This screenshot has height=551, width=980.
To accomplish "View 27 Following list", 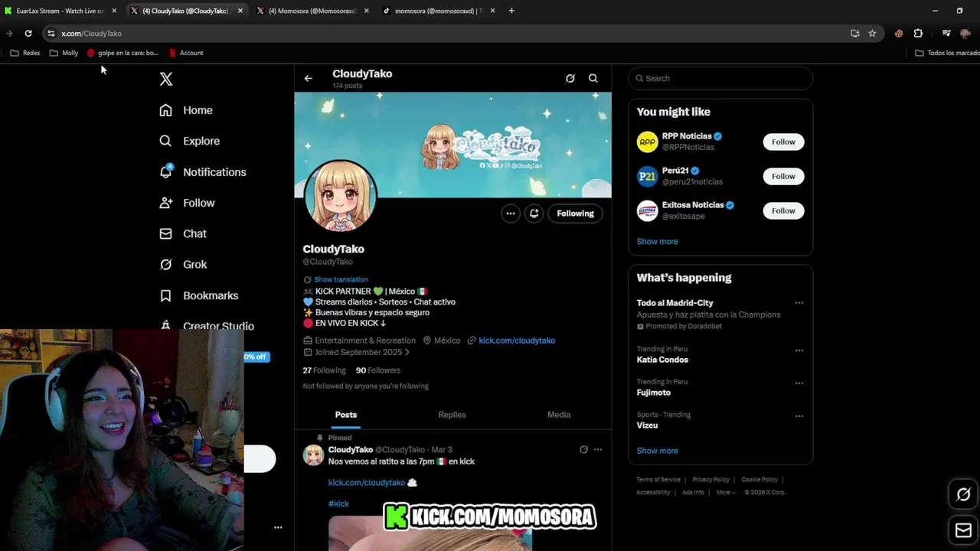I will (x=324, y=370).
